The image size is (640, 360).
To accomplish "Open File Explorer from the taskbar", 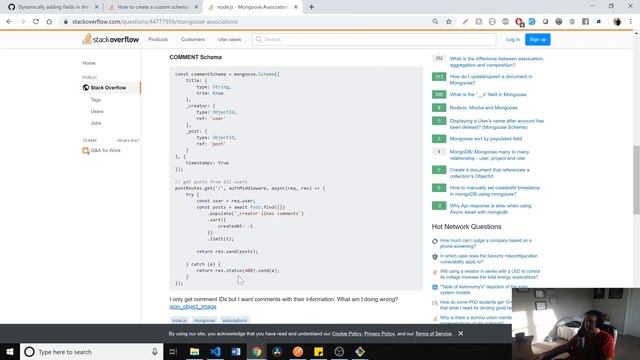I will coord(195,351).
